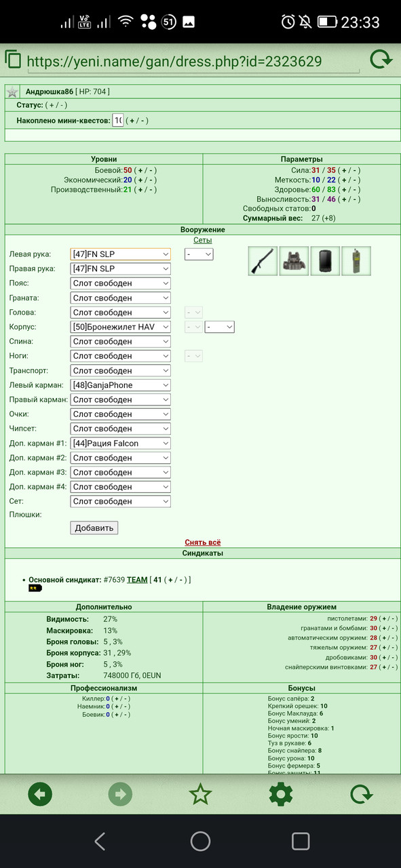
Task: Open the Спина slot dropdown
Action: [121, 342]
